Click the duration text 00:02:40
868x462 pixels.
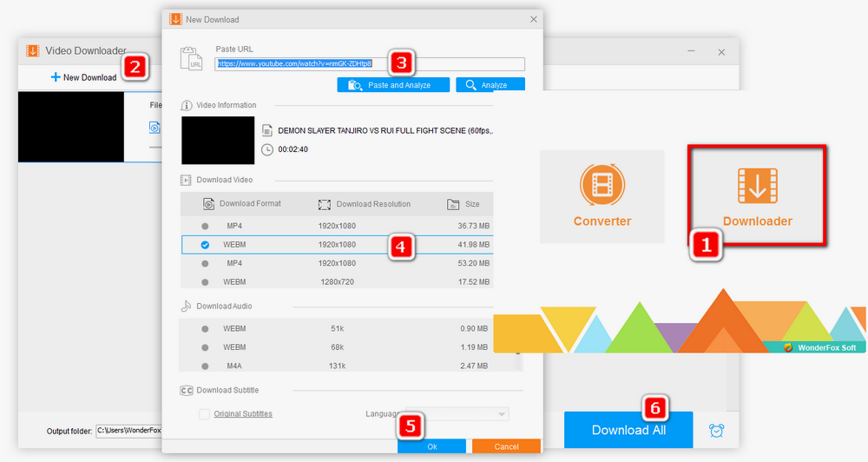click(x=293, y=149)
